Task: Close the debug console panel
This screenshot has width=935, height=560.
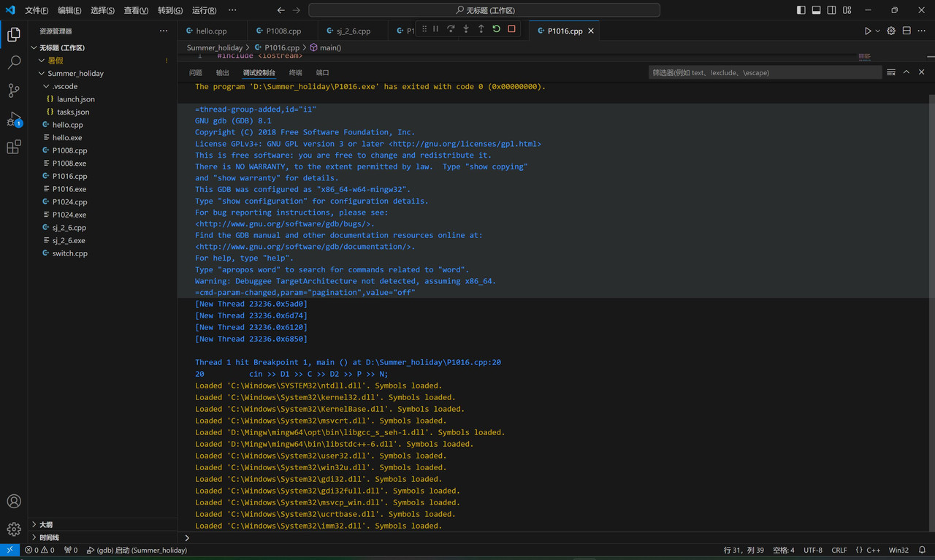Action: coord(922,72)
